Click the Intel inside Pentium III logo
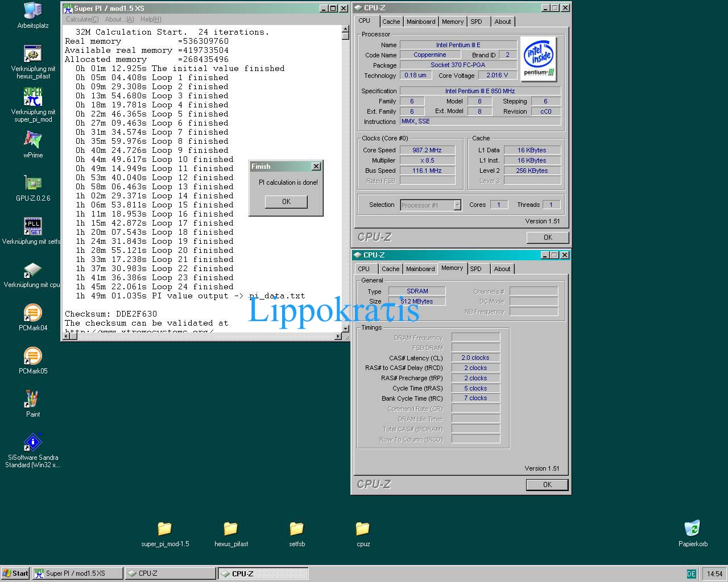Viewport: 728px width, 582px height. tap(539, 59)
